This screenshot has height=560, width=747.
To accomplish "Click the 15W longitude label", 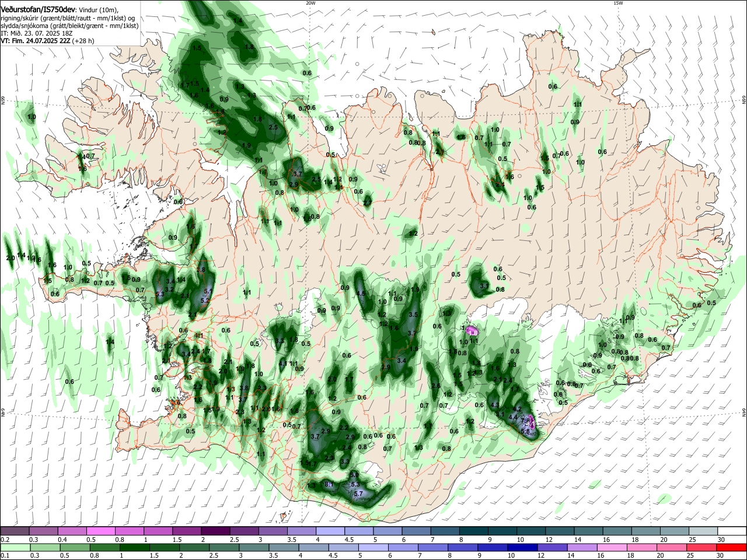I will click(618, 3).
